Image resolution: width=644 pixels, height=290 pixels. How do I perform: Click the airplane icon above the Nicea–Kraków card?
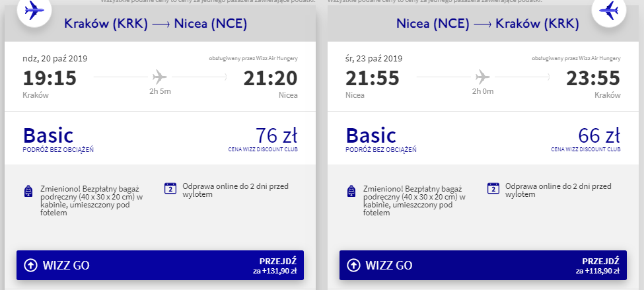609,11
